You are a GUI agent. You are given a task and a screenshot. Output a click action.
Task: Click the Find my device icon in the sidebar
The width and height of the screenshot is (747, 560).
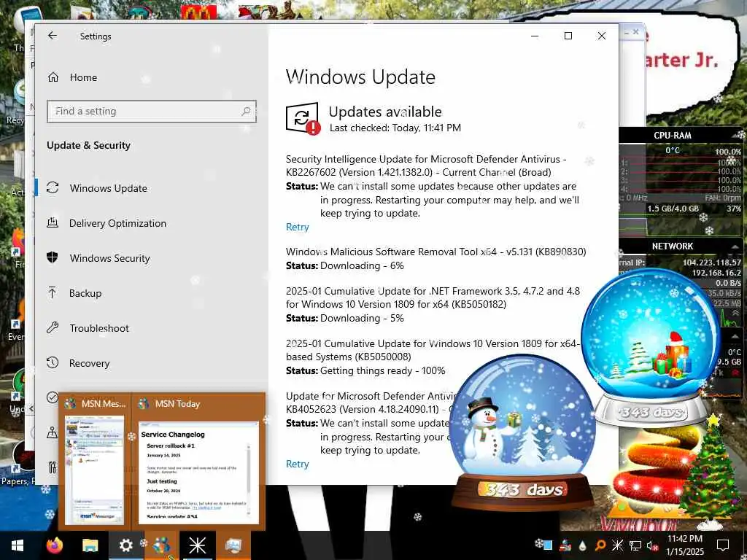52,432
